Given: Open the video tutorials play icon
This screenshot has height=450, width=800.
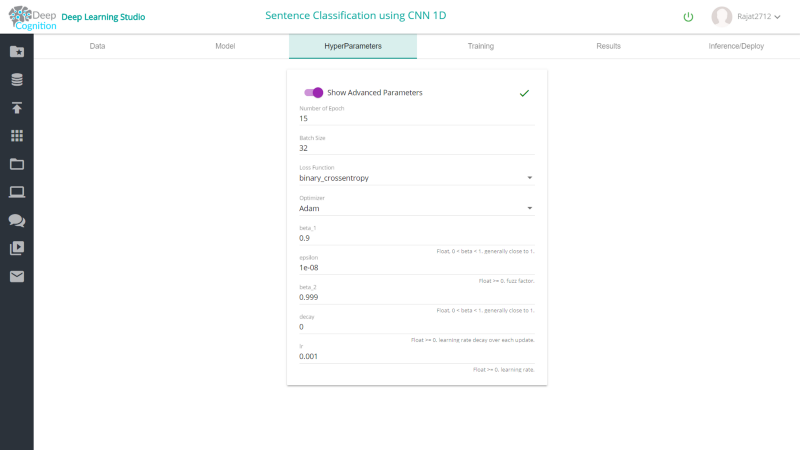Looking at the screenshot, I should pos(17,248).
